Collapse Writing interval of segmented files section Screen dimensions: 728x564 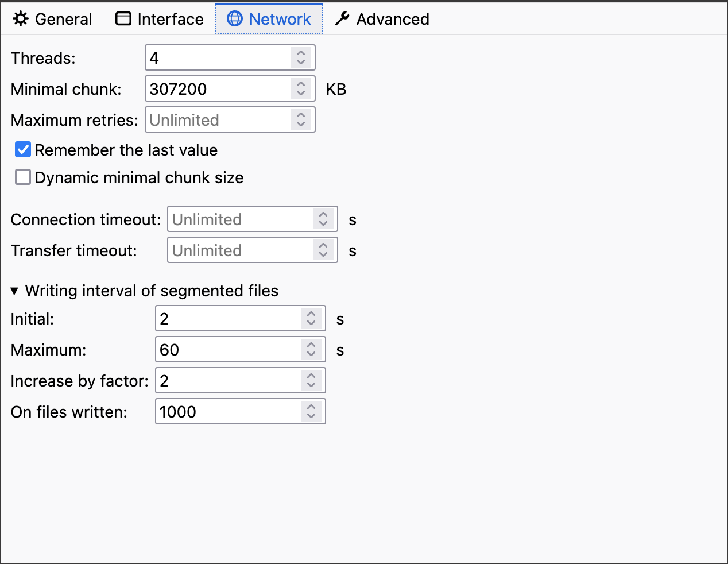click(15, 291)
